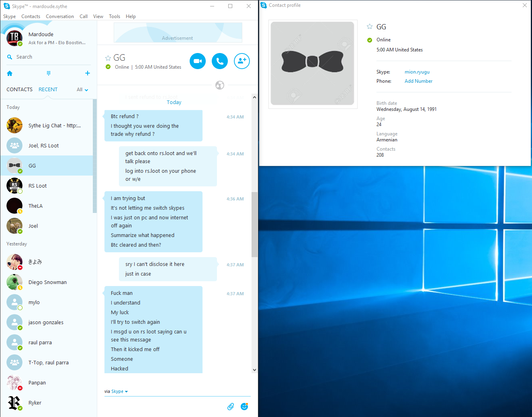Image resolution: width=532 pixels, height=417 pixels.
Task: Favorite GG via star in Contact profile
Action: click(370, 27)
